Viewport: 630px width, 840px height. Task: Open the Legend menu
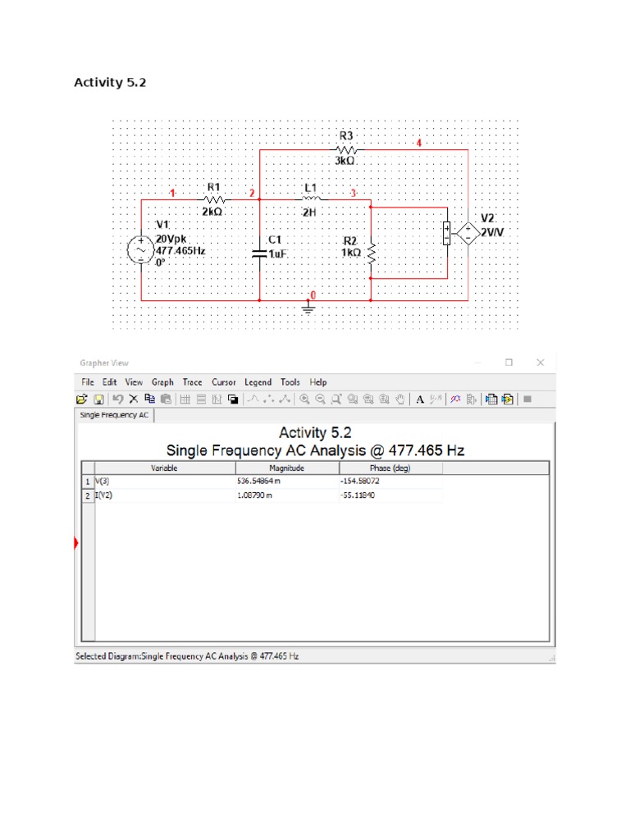click(258, 382)
